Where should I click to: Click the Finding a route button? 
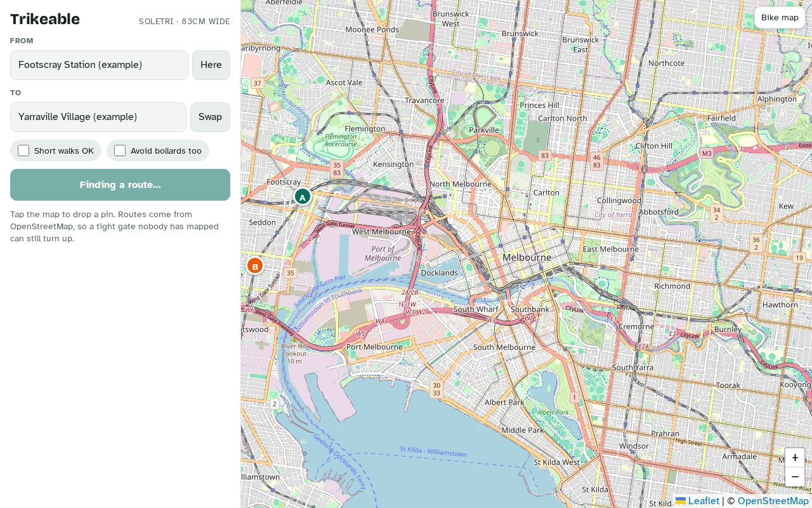point(120,185)
